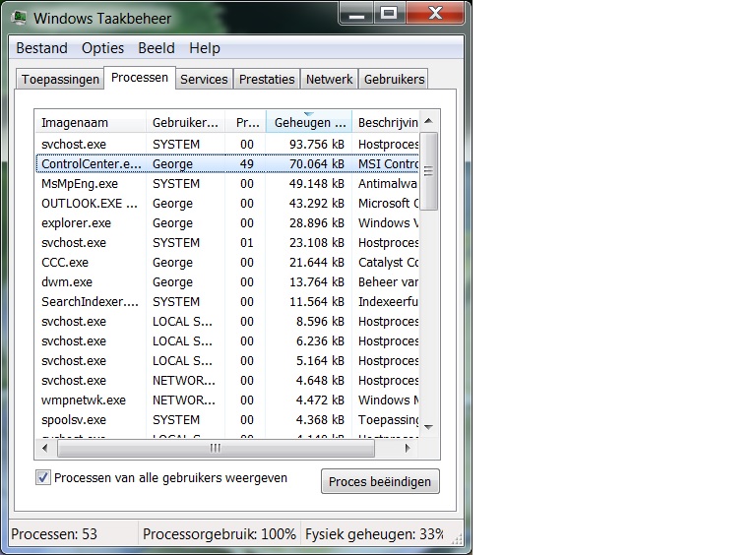
Task: Open the Prestaties tab
Action: tap(267, 79)
